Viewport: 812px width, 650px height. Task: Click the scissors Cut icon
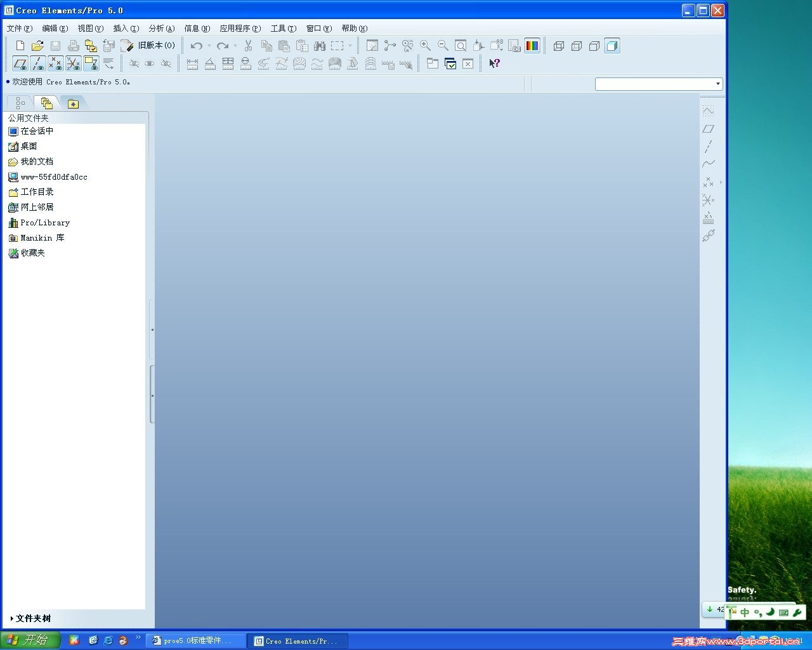(x=249, y=46)
